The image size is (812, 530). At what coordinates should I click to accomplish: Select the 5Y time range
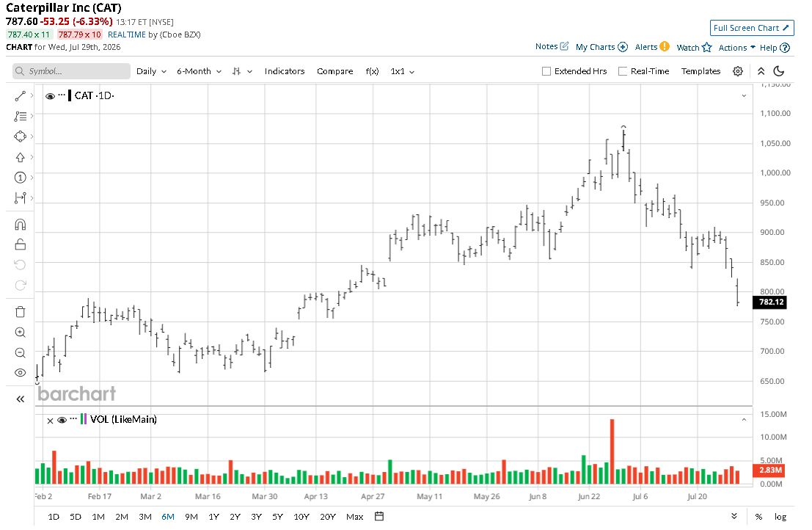[x=277, y=517]
